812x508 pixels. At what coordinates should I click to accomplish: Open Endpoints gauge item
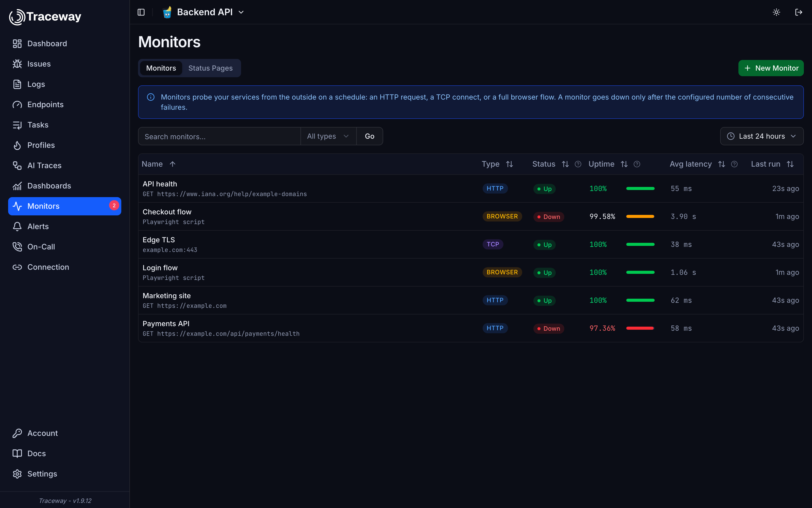(65, 104)
